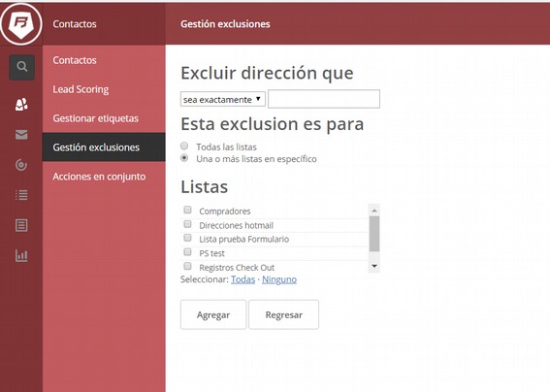This screenshot has height=392, width=550.
Task: Click the document form icon
Action: coord(21,225)
